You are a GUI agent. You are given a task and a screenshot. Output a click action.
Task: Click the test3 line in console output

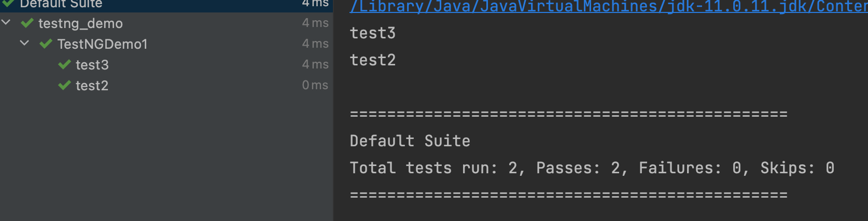[x=373, y=33]
